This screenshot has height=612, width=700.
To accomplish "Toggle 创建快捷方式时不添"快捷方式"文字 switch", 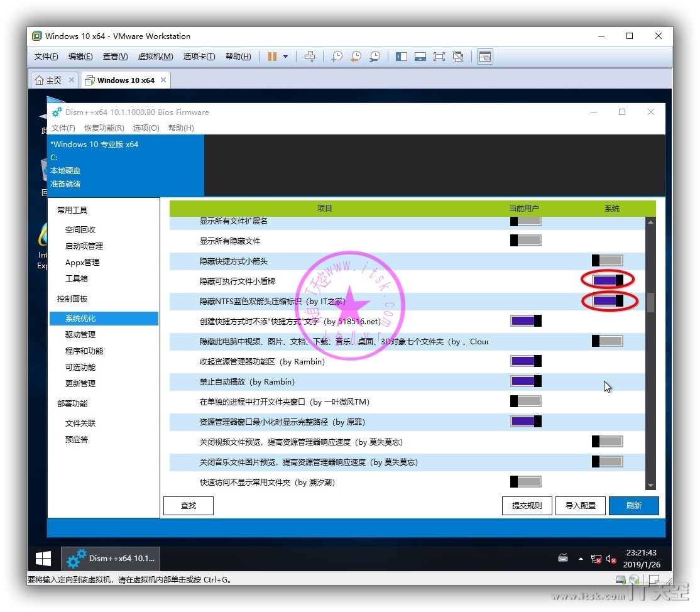I will (x=525, y=320).
